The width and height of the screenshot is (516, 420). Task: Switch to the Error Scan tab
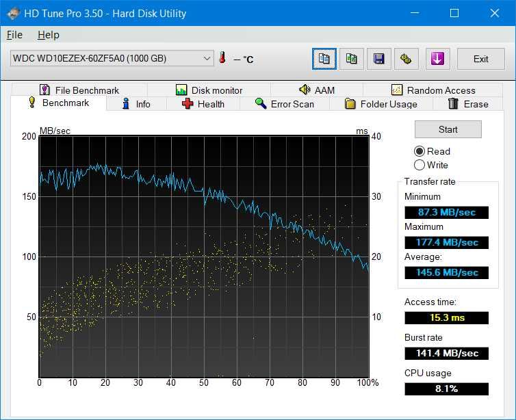click(x=285, y=104)
